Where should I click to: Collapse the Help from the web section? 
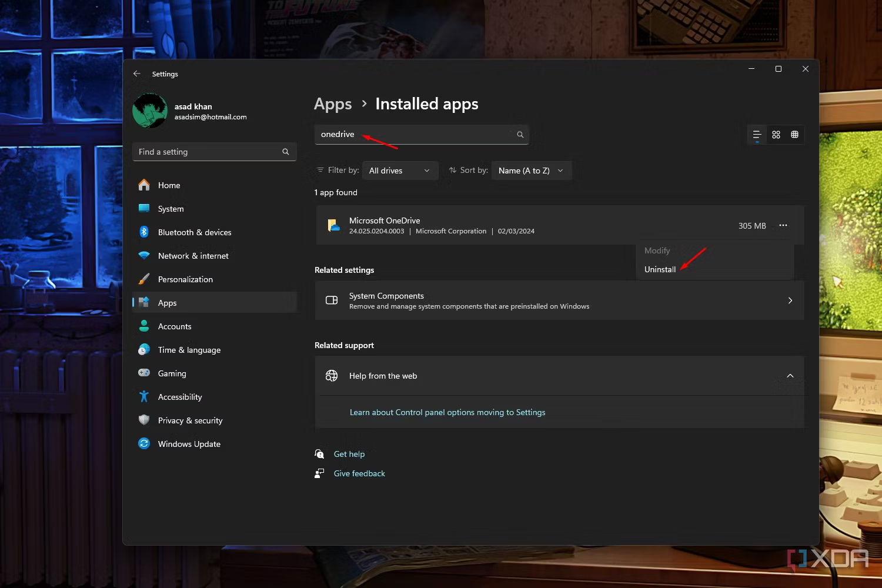point(790,376)
